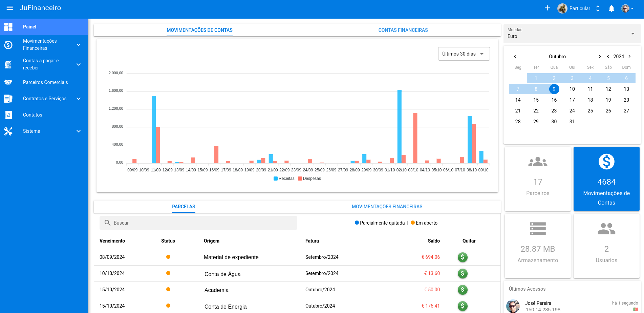Click the Painel dashboard icon
This screenshot has width=644, height=313.
point(8,27)
